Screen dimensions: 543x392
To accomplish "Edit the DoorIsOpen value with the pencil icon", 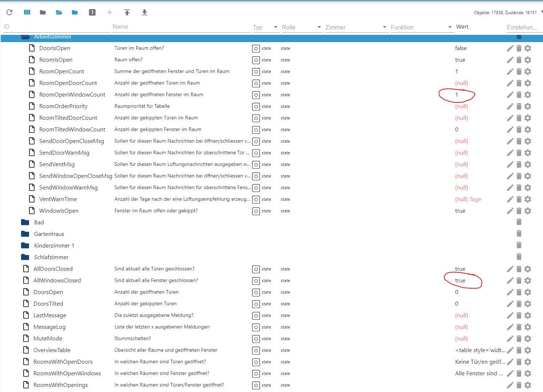I will click(510, 48).
